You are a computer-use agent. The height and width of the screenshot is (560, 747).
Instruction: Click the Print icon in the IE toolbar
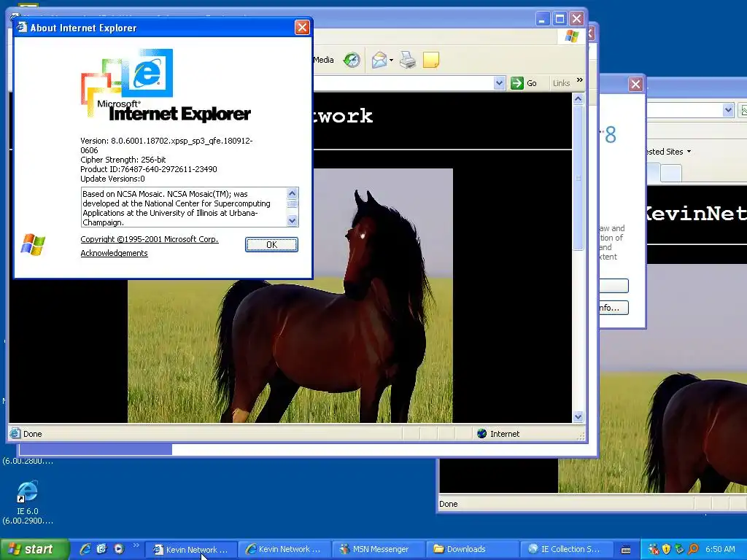(x=408, y=60)
